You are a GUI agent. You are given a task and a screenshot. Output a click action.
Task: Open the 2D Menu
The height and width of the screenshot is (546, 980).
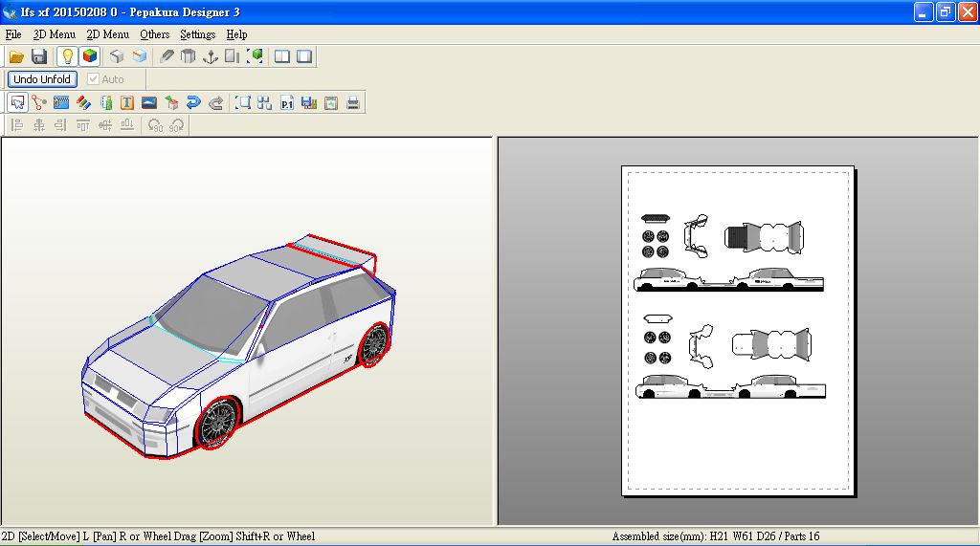tap(107, 34)
